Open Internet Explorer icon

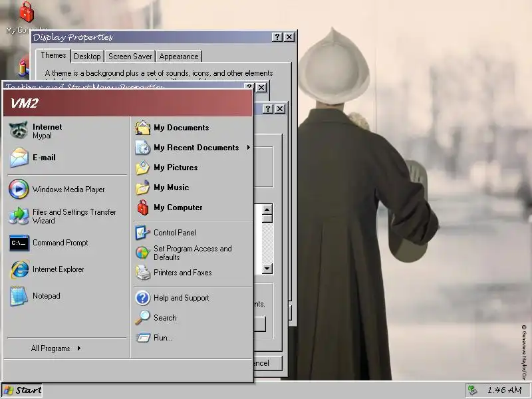(x=19, y=269)
